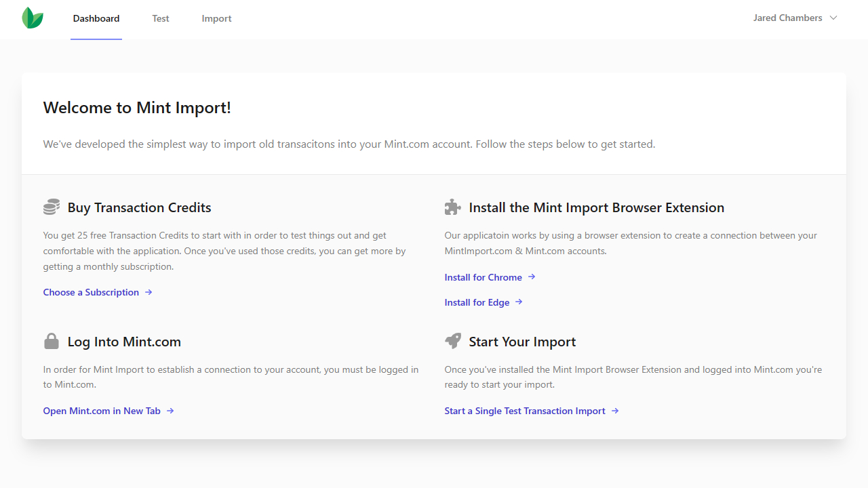Click the Start Your Import heading
Screen dimensions: 868x488
coord(522,342)
